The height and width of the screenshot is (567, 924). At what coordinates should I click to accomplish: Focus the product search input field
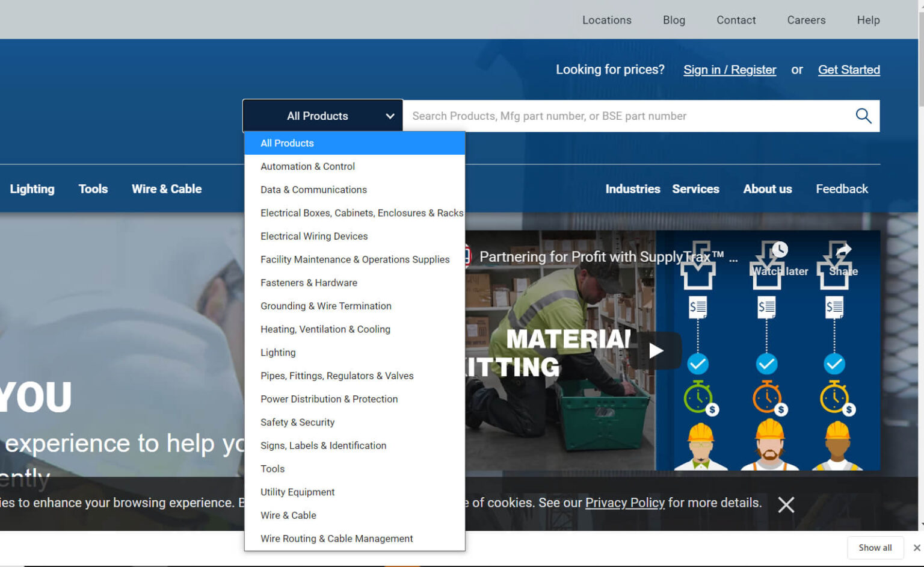pyautogui.click(x=626, y=116)
